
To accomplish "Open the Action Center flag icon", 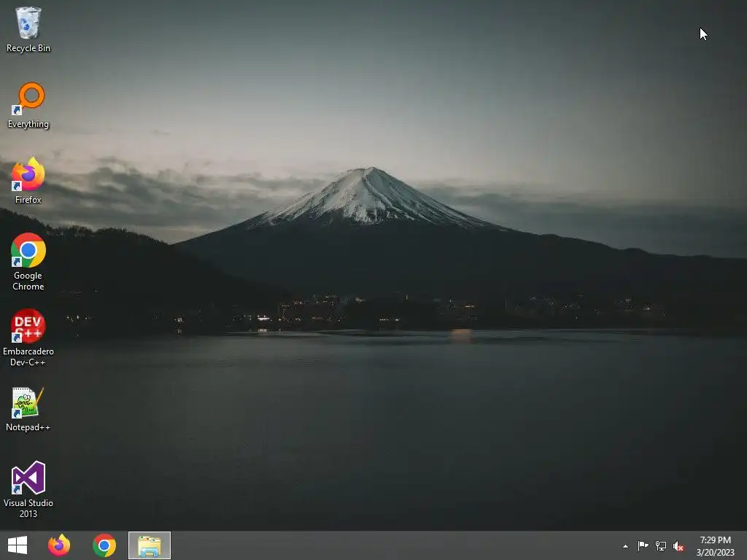I will click(643, 546).
